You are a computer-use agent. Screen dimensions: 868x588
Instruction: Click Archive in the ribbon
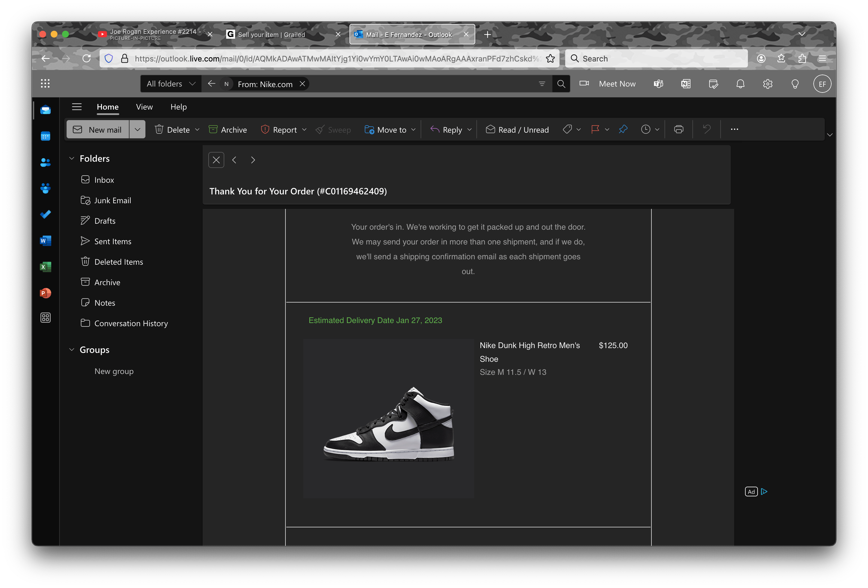pyautogui.click(x=227, y=129)
